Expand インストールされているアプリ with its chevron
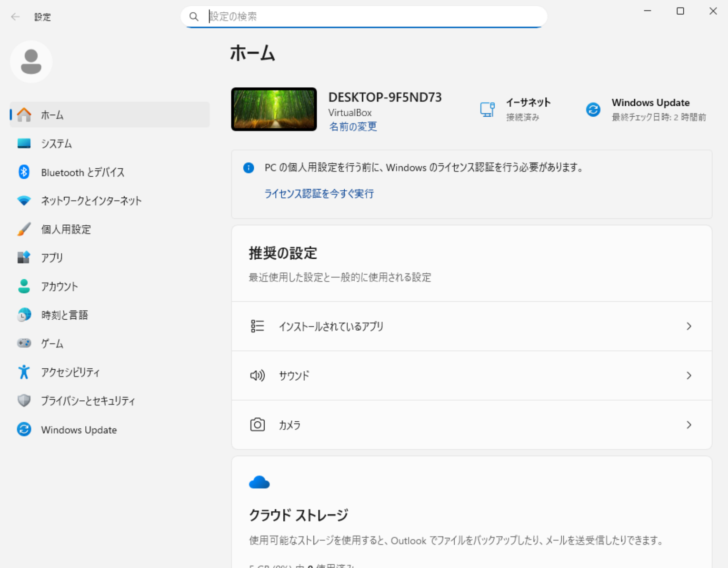Image resolution: width=728 pixels, height=568 pixels. [x=688, y=326]
